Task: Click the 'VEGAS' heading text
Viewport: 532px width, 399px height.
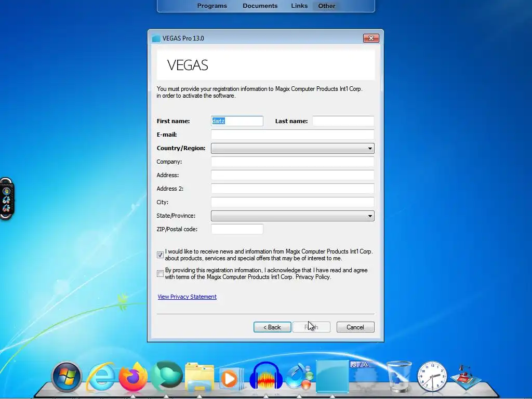Action: click(188, 65)
